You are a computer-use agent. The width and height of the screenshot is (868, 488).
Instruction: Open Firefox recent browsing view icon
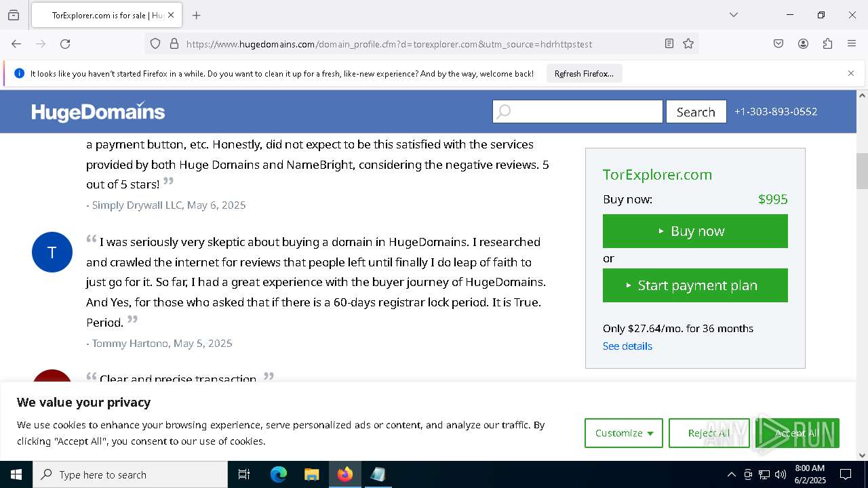point(14,15)
